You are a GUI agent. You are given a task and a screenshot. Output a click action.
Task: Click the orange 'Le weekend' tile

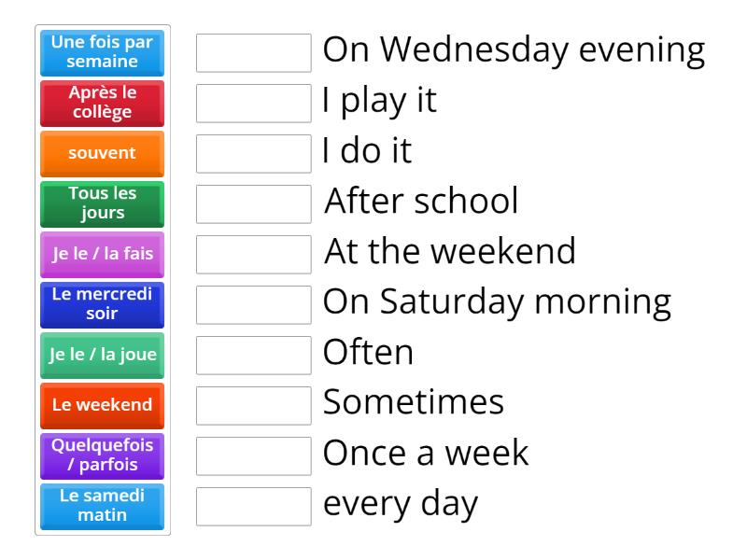click(x=102, y=405)
